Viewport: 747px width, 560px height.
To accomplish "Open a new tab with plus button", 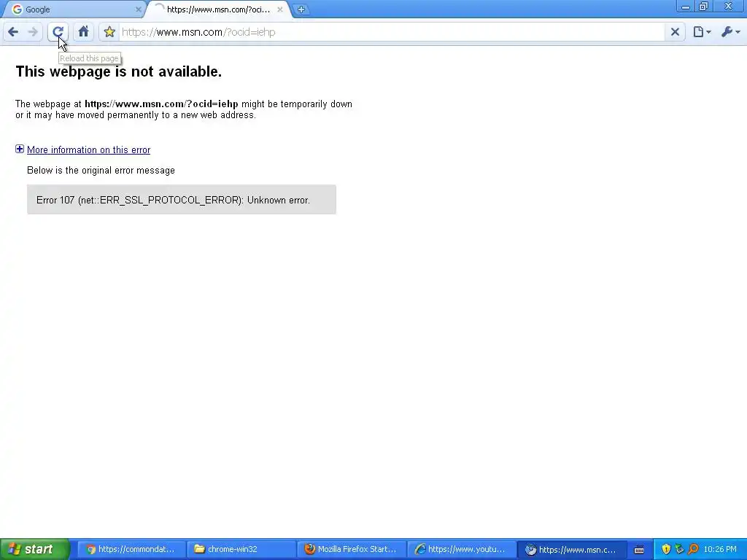I will [301, 9].
